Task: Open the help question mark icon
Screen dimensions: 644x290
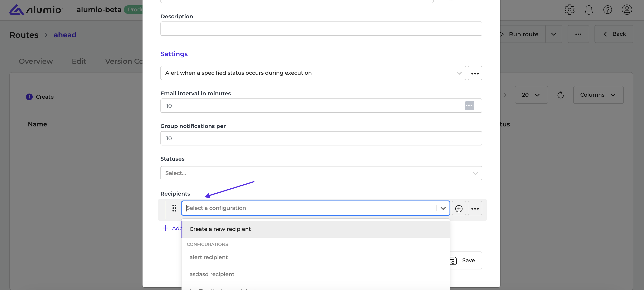Action: coord(607,10)
